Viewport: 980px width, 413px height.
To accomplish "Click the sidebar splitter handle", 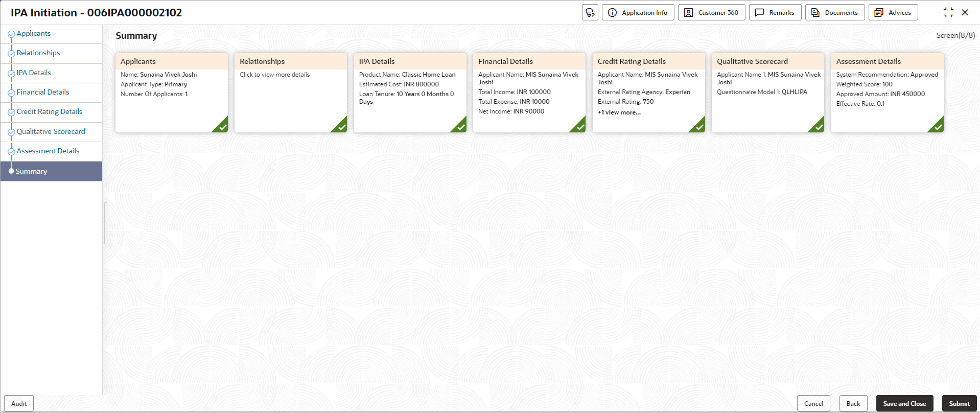I will (x=106, y=223).
